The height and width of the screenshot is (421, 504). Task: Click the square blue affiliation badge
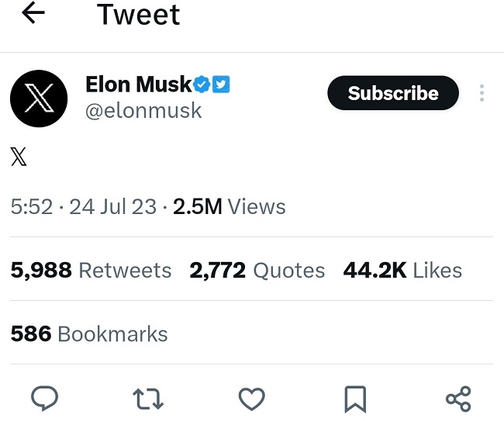221,84
